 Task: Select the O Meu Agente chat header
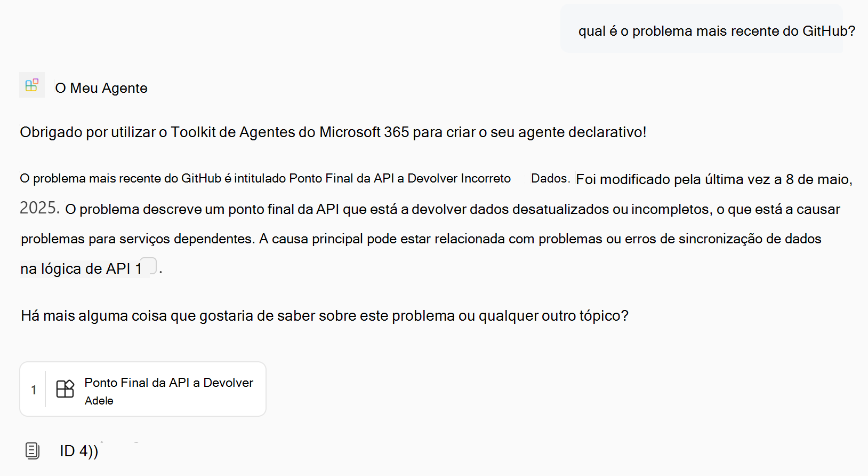tap(101, 88)
